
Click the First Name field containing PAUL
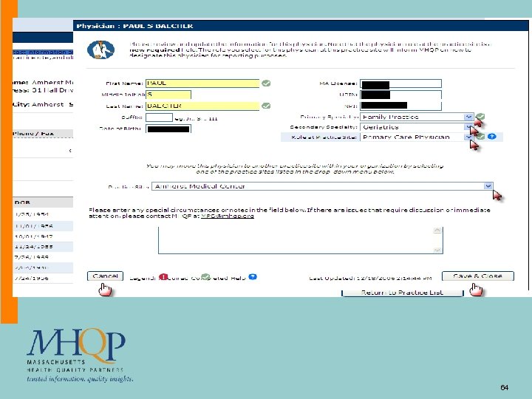click(x=202, y=83)
